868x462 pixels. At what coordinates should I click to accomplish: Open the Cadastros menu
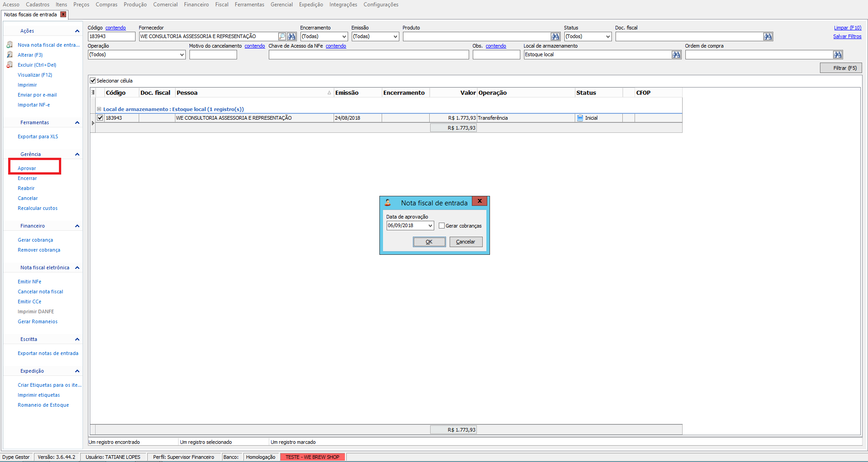pyautogui.click(x=38, y=5)
